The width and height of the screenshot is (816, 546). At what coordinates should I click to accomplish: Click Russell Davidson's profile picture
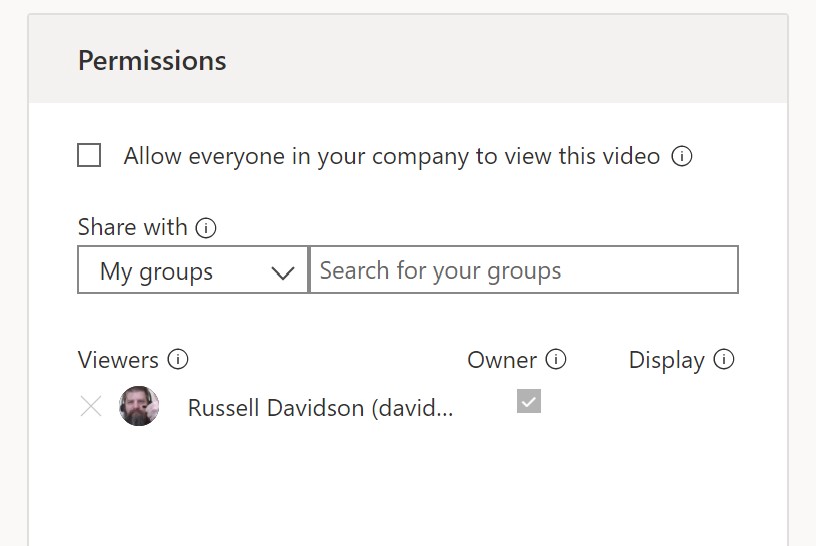pyautogui.click(x=139, y=406)
